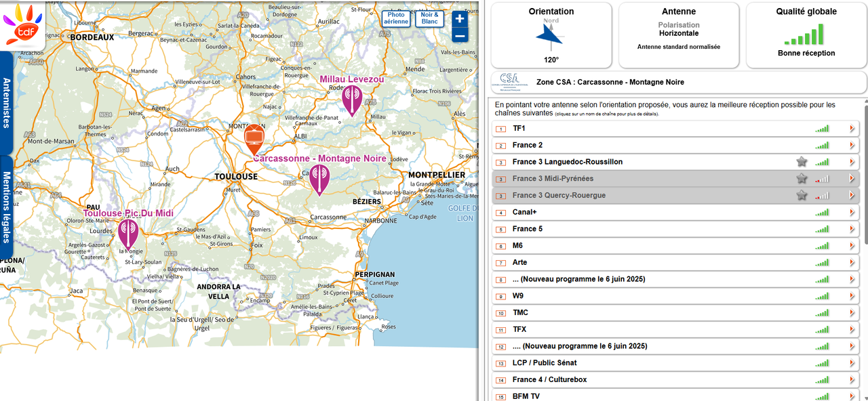This screenshot has height=401, width=868.
Task: Click the orange TV location marker
Action: tap(254, 140)
